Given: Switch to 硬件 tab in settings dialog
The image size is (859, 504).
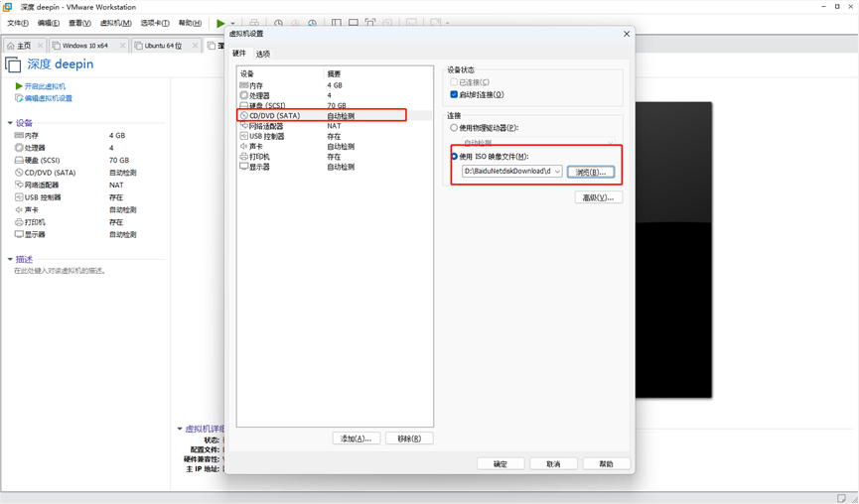Looking at the screenshot, I should click(239, 54).
